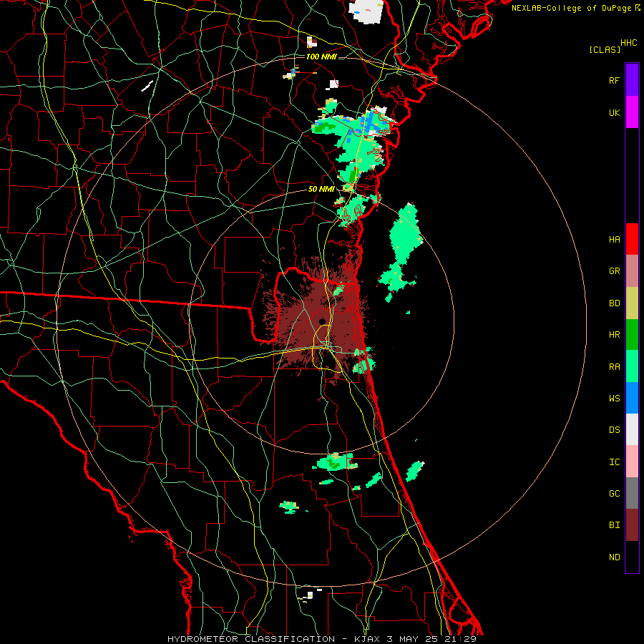Click the '[CLAS]' units label

pyautogui.click(x=605, y=49)
